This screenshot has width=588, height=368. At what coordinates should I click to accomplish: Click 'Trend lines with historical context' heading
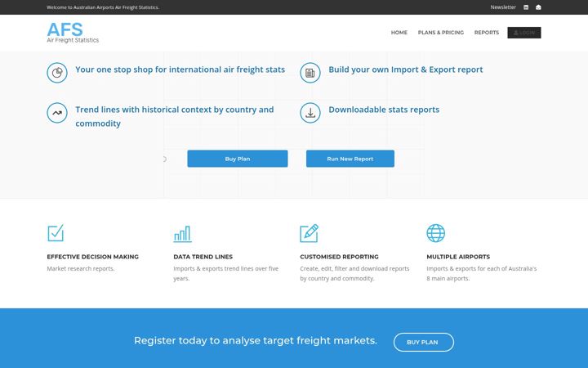click(x=175, y=116)
